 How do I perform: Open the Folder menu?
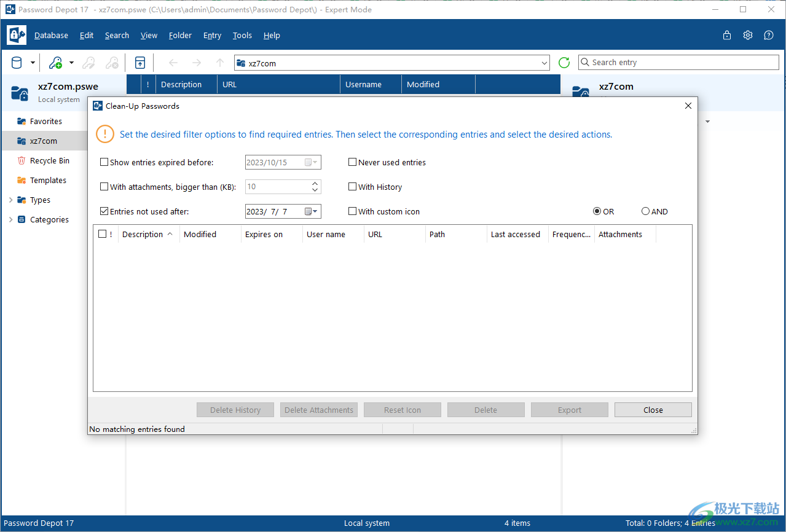[x=180, y=35]
